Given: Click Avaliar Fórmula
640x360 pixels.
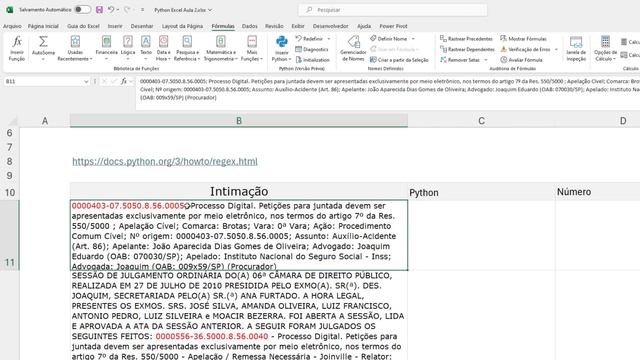Looking at the screenshot, I should 521,60.
